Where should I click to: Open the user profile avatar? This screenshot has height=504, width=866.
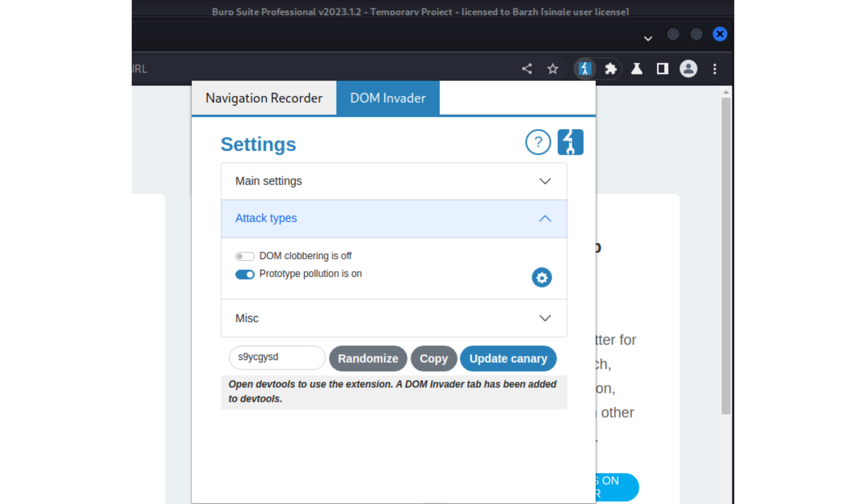click(688, 69)
